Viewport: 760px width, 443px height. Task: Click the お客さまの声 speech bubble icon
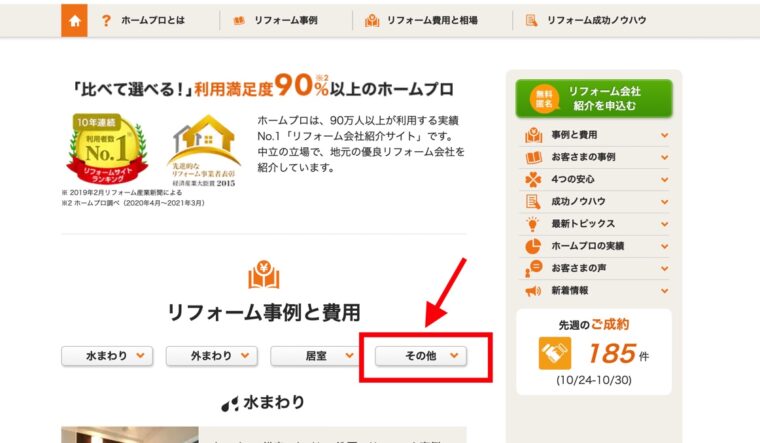533,268
